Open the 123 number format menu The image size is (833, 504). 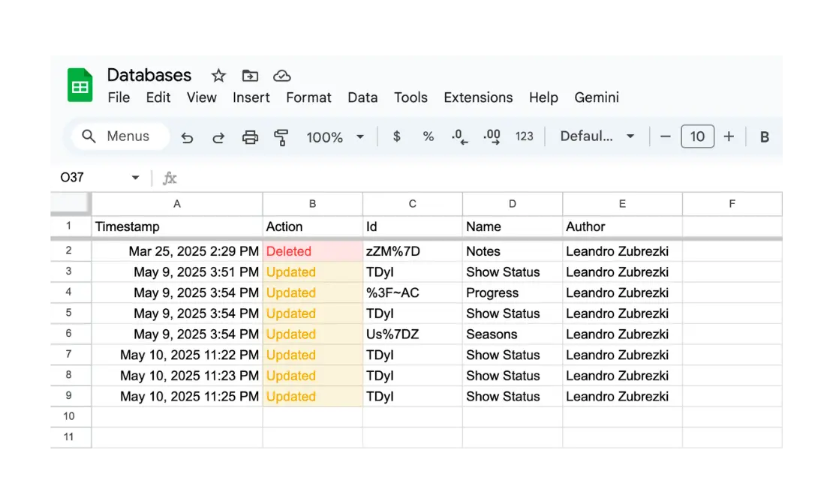[524, 136]
